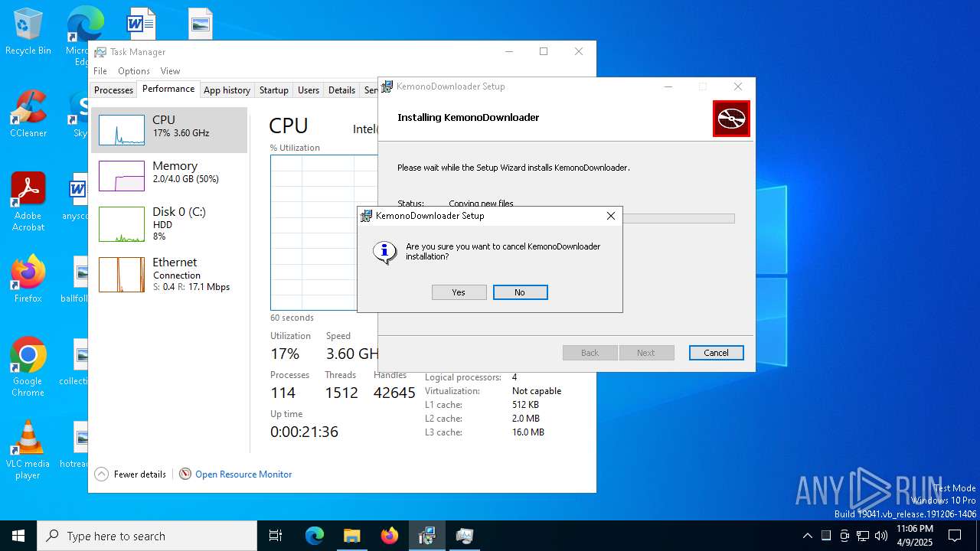Click the L3 cache value 16.0 MB
Image resolution: width=980 pixels, height=551 pixels.
point(528,432)
